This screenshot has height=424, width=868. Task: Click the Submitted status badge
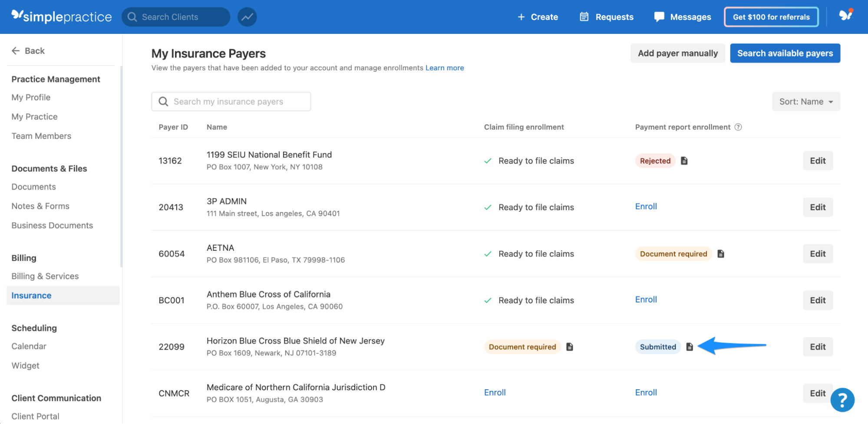pyautogui.click(x=657, y=346)
